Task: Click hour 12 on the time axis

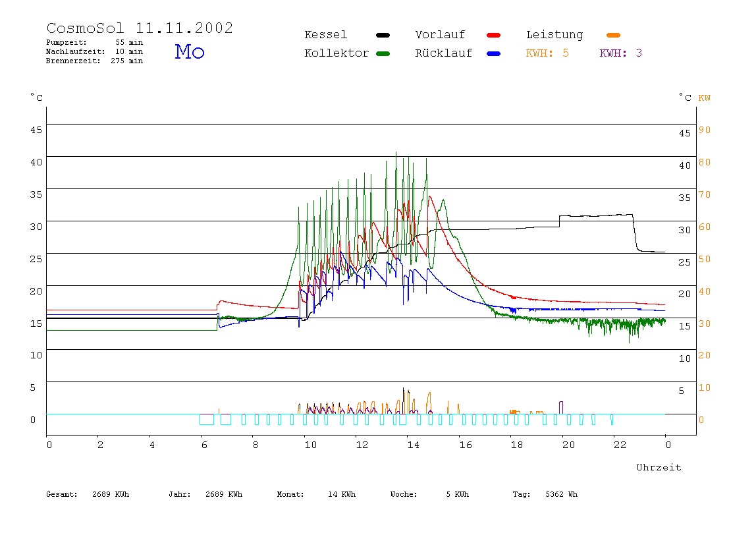Action: [362, 445]
